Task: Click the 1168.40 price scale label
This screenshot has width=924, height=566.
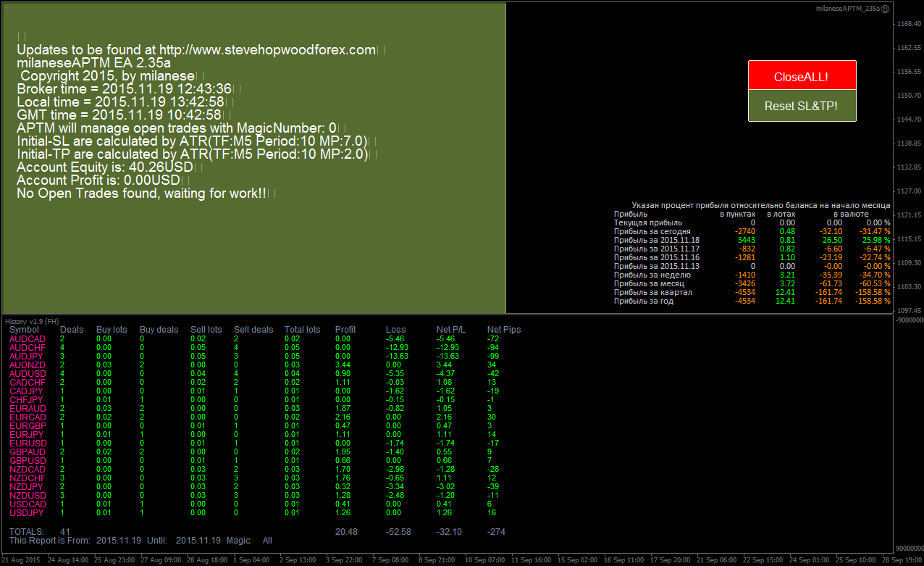Action: (908, 24)
